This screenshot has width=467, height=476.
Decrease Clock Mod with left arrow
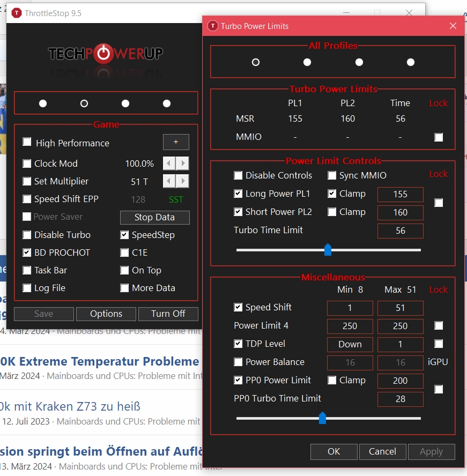coord(169,163)
